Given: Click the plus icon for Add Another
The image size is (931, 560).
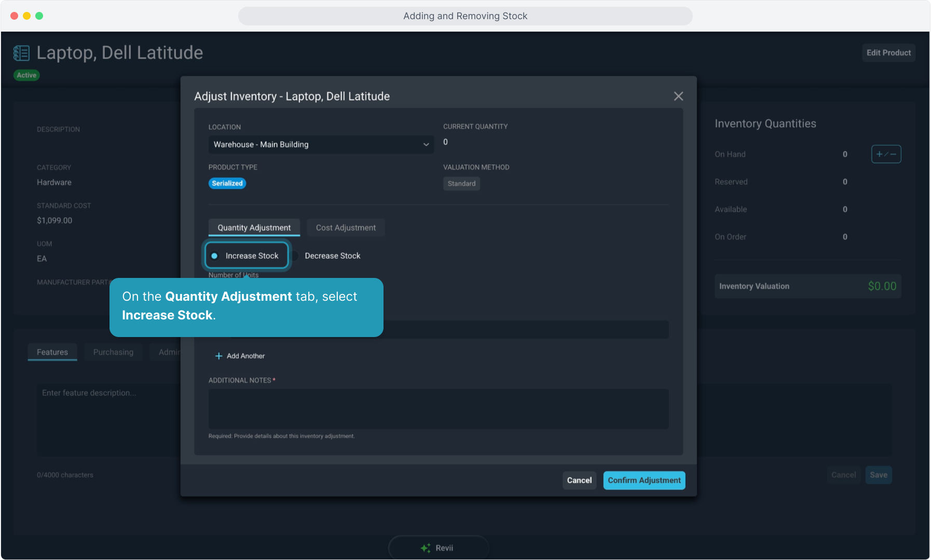Looking at the screenshot, I should click(x=218, y=356).
